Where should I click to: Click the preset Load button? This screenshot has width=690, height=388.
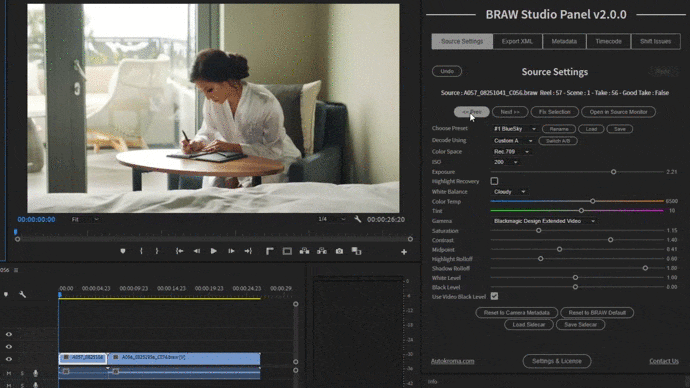[x=591, y=129]
